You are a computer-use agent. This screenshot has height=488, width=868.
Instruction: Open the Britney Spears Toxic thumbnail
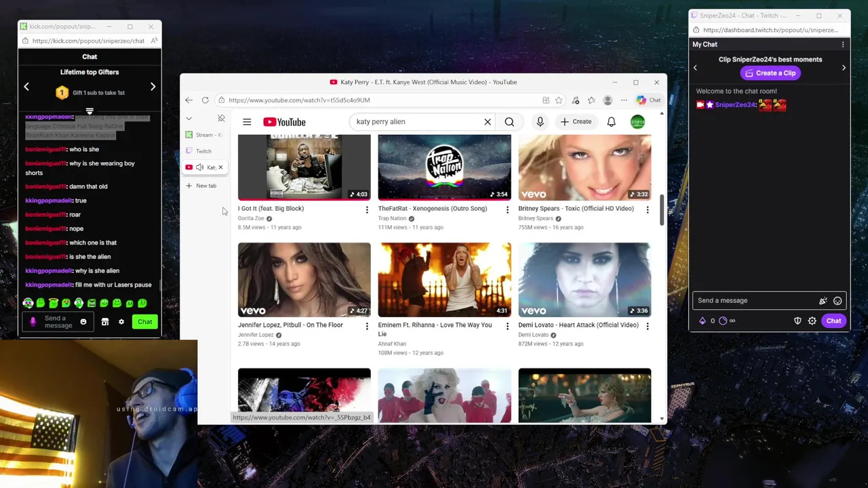point(585,167)
